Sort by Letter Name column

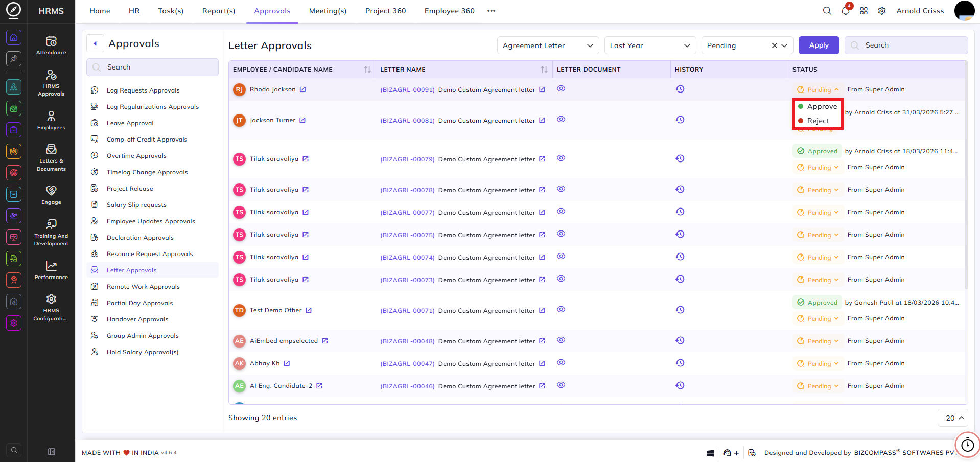(544, 70)
